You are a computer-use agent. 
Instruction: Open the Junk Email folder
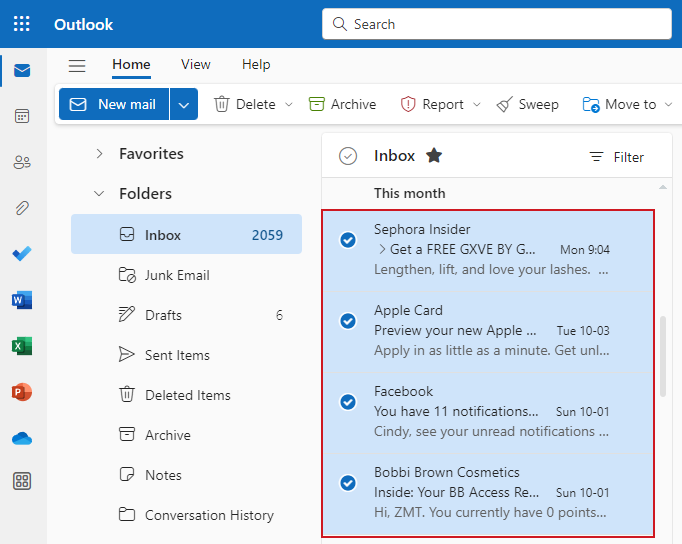(186, 275)
